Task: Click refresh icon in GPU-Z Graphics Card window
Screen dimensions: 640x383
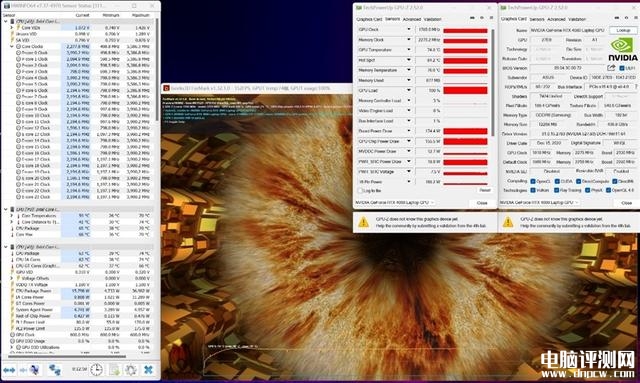Action: (627, 18)
